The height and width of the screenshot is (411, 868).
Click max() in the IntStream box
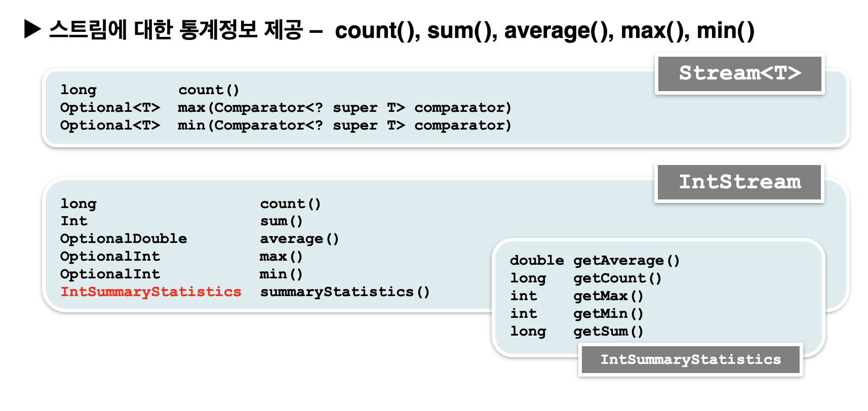click(x=281, y=257)
